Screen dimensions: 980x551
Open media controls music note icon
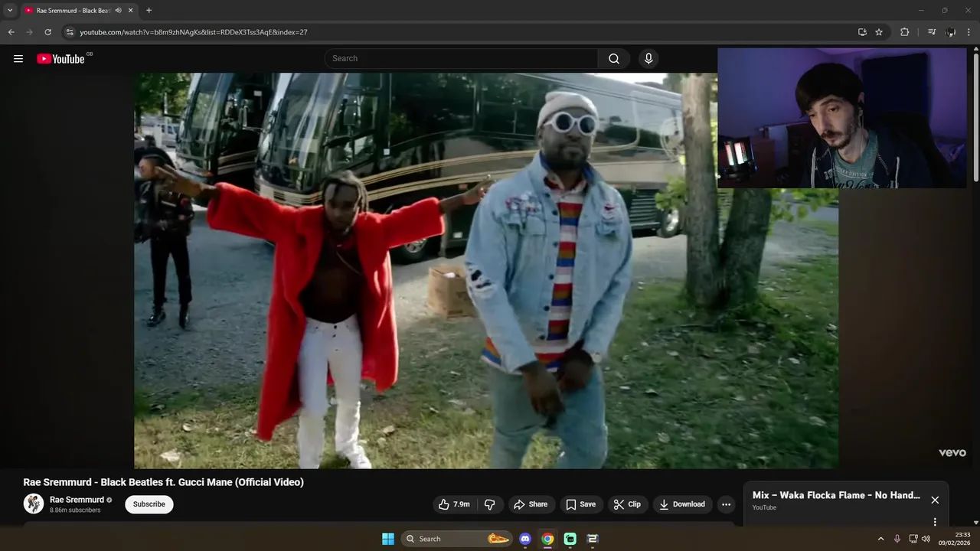coord(932,32)
